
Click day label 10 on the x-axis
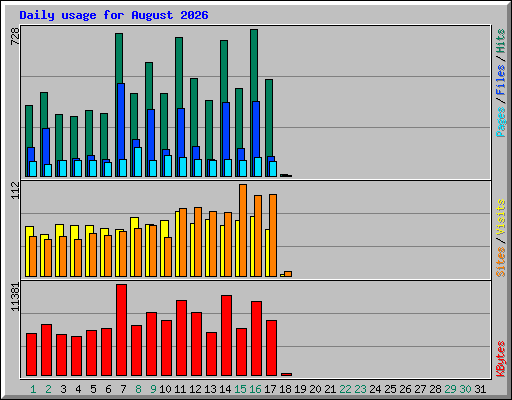(x=165, y=389)
